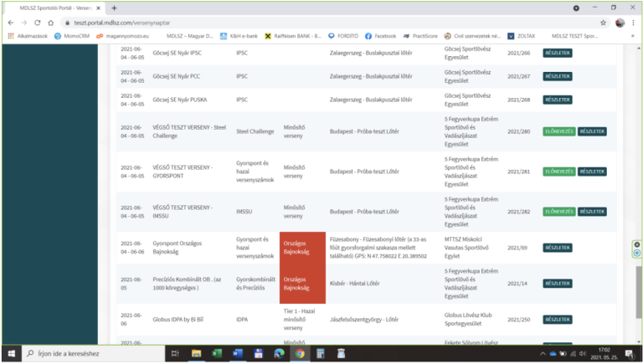643x364 pixels.
Task: Go to the Chrome home page icon
Action: pos(51,23)
